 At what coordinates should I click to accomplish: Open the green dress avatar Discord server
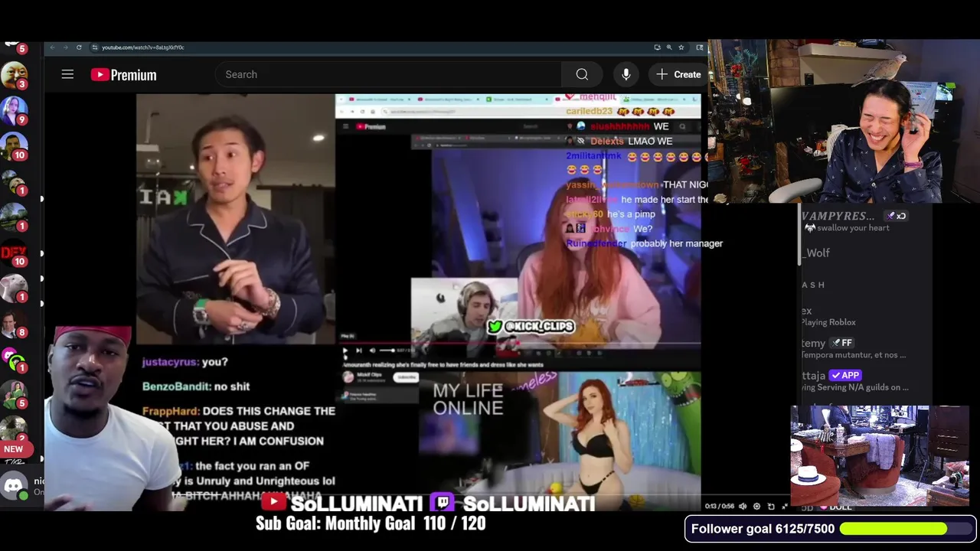click(x=14, y=395)
